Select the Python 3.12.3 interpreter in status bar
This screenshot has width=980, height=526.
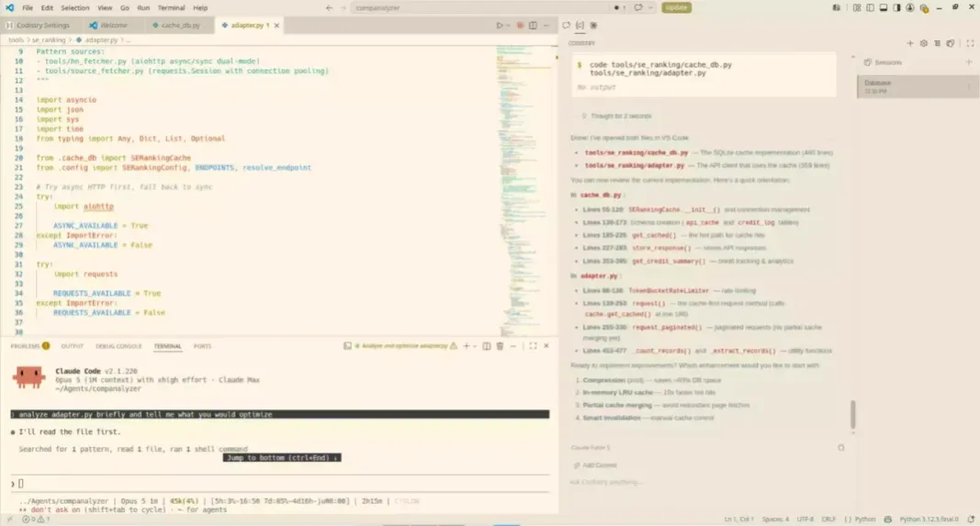click(x=929, y=520)
